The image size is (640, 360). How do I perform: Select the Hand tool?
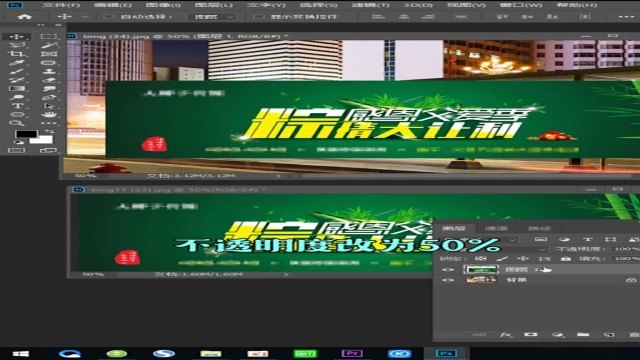tap(49, 114)
